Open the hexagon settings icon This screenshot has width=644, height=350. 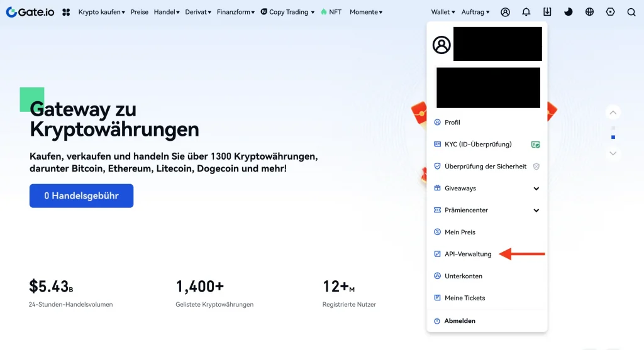click(610, 12)
